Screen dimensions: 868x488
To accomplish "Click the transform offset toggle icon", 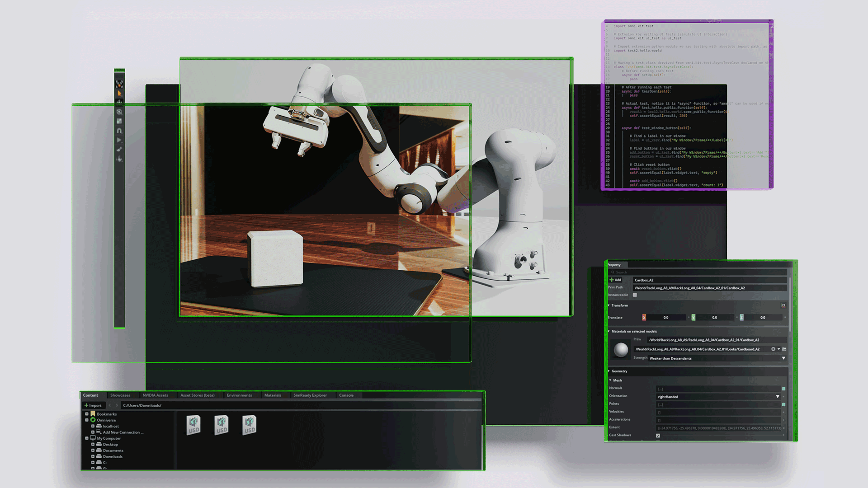I will tap(783, 305).
